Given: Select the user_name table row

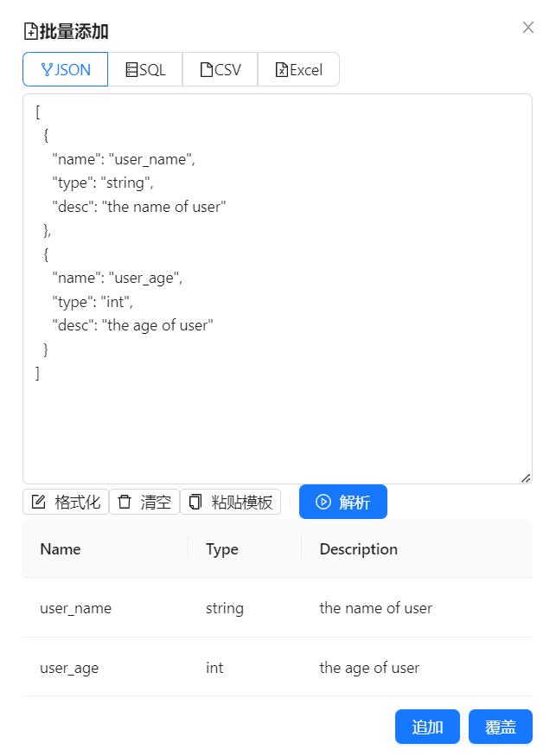Looking at the screenshot, I should tap(277, 608).
